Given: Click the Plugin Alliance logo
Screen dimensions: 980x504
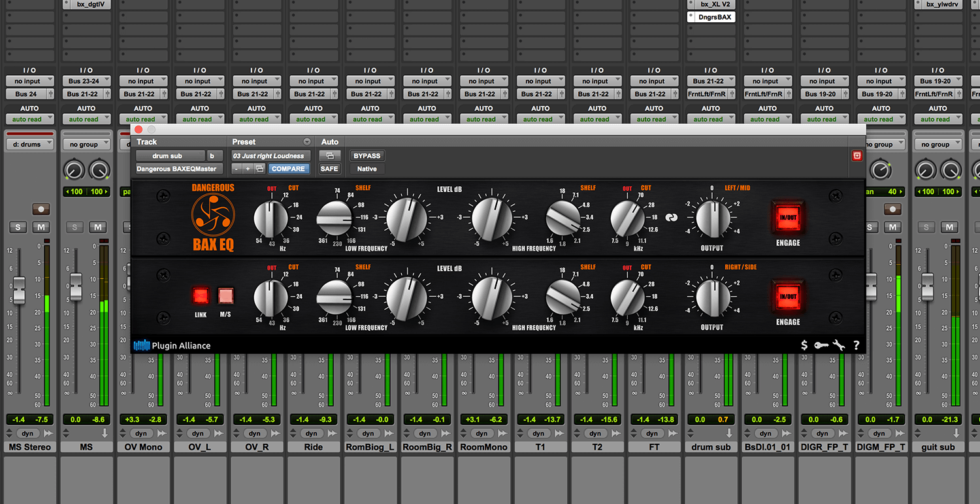Looking at the screenshot, I should point(172,345).
